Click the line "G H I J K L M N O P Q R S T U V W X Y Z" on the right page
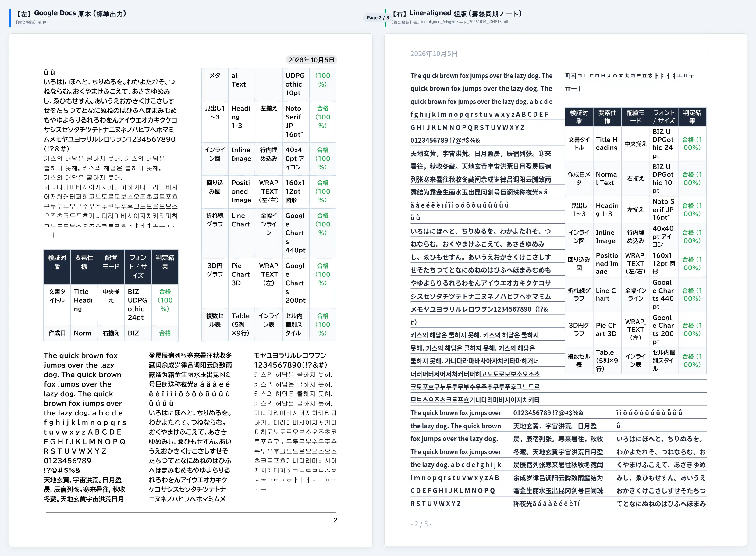This screenshot has height=556, width=756. (x=468, y=127)
